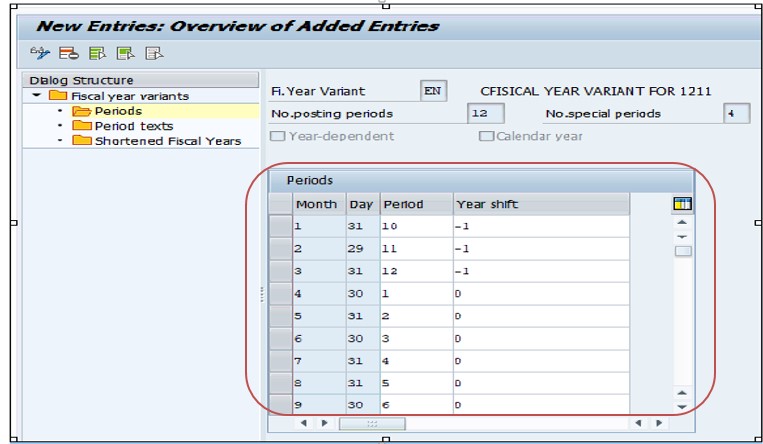Select Periods in the dialog structure
Image resolution: width=763 pixels, height=444 pixels.
(118, 111)
